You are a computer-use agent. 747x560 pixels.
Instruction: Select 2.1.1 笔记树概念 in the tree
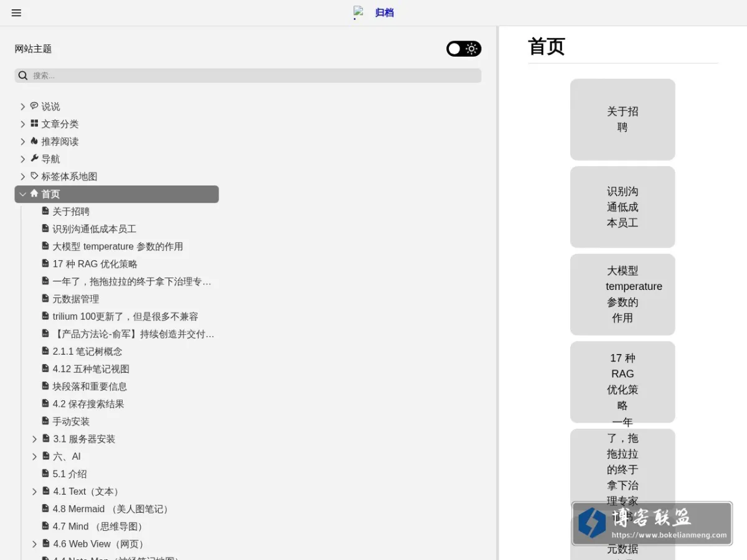point(88,352)
